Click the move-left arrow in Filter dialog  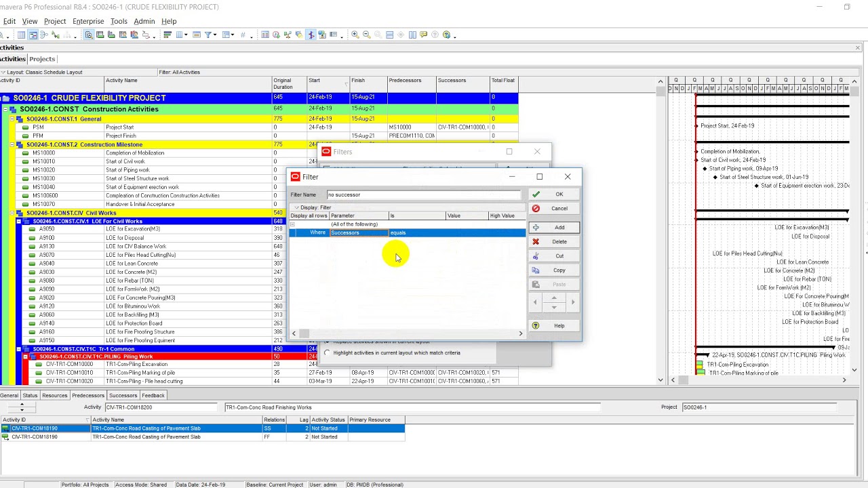[x=536, y=302]
